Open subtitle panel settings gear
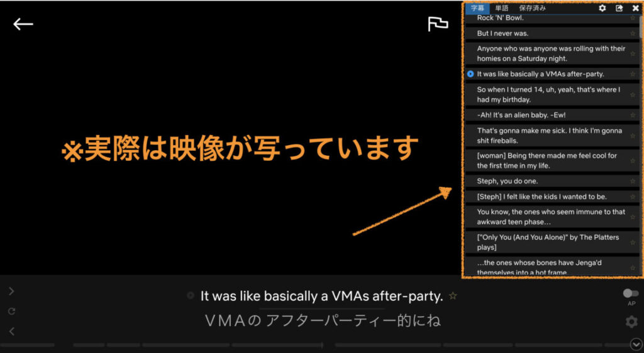 click(x=602, y=8)
